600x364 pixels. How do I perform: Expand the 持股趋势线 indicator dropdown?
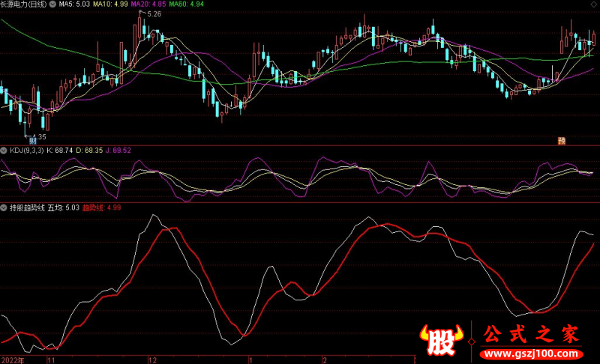(x=4, y=207)
